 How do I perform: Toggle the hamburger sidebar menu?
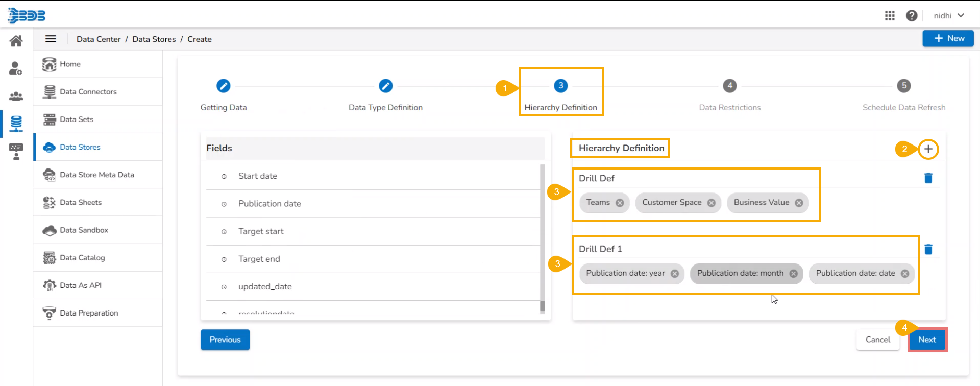(51, 39)
